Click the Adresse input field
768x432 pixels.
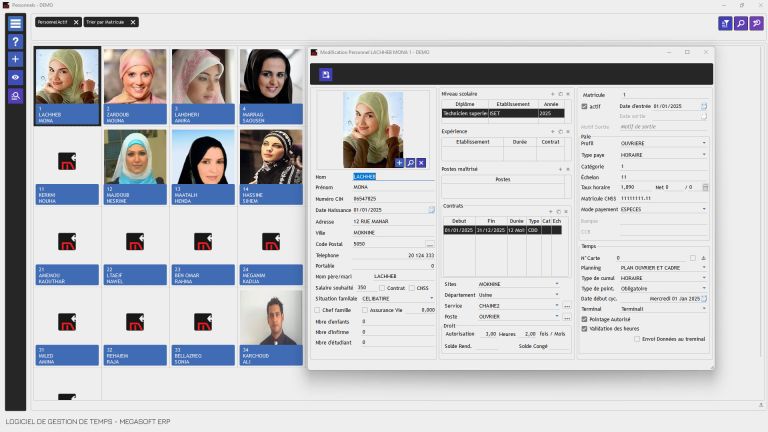(x=393, y=221)
